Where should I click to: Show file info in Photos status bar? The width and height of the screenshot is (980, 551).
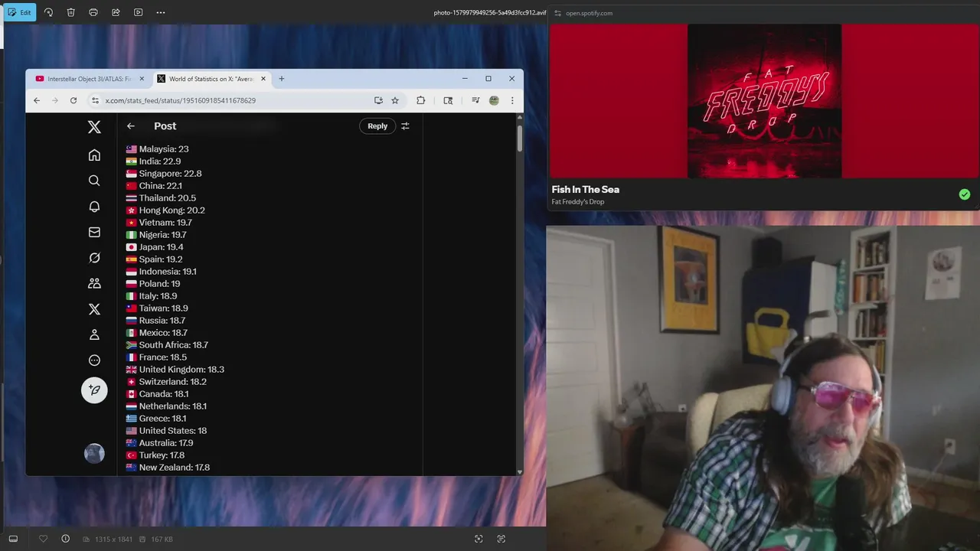65,539
